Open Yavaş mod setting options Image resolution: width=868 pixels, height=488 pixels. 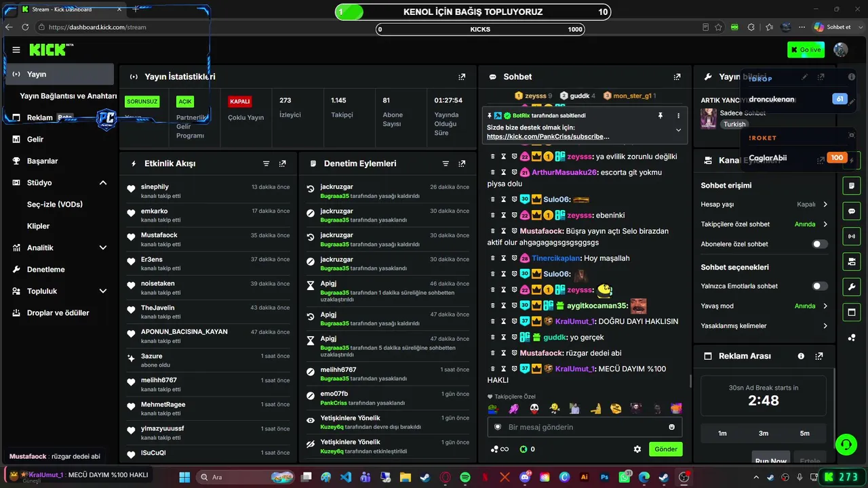click(764, 306)
